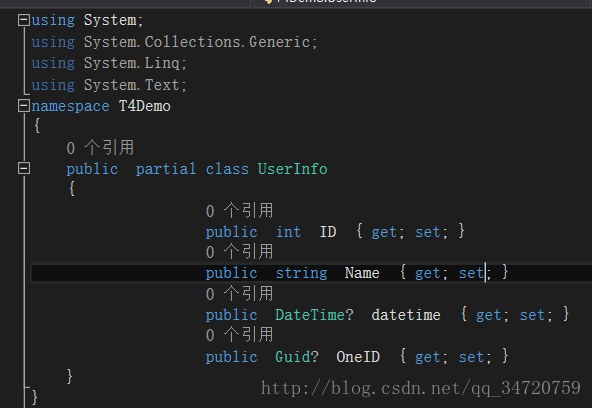Click the Name property identifier
Image resolution: width=592 pixels, height=408 pixels.
(x=362, y=273)
